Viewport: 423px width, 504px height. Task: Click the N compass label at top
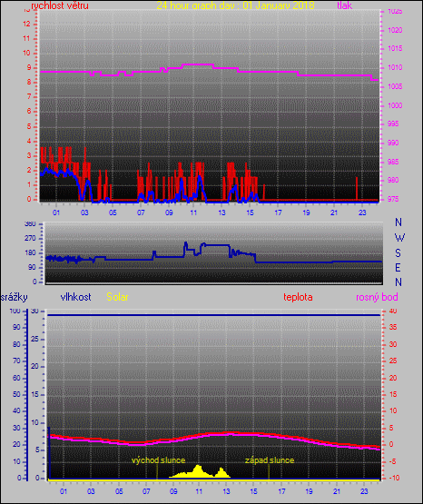(x=398, y=222)
